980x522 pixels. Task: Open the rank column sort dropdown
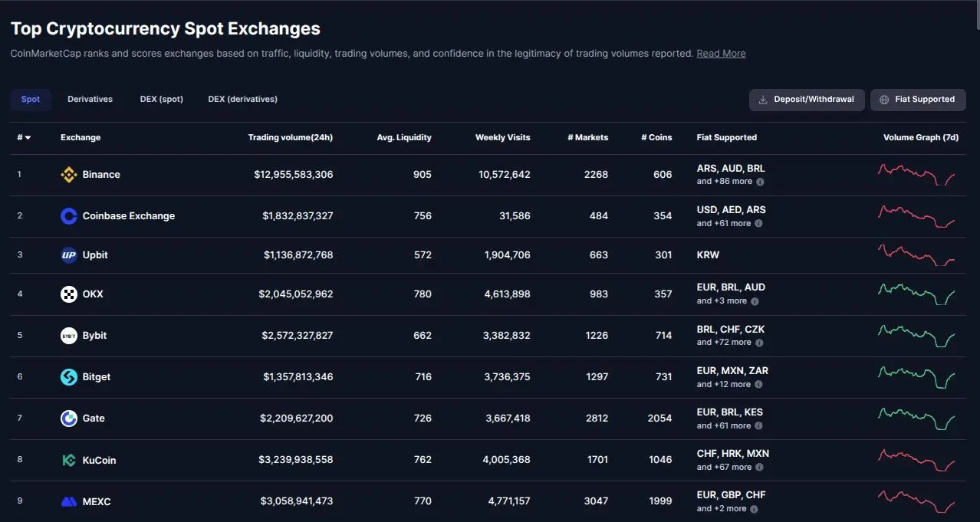point(23,137)
